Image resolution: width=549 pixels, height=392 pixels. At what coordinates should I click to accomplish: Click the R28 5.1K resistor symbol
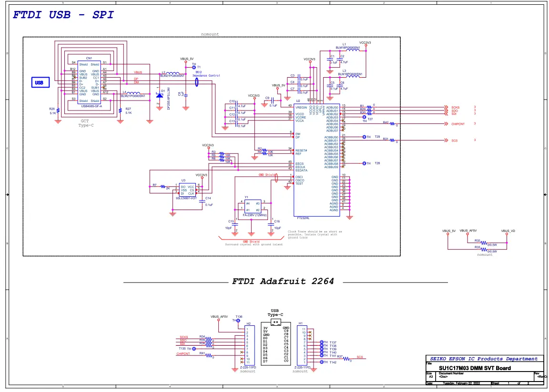coord(58,111)
